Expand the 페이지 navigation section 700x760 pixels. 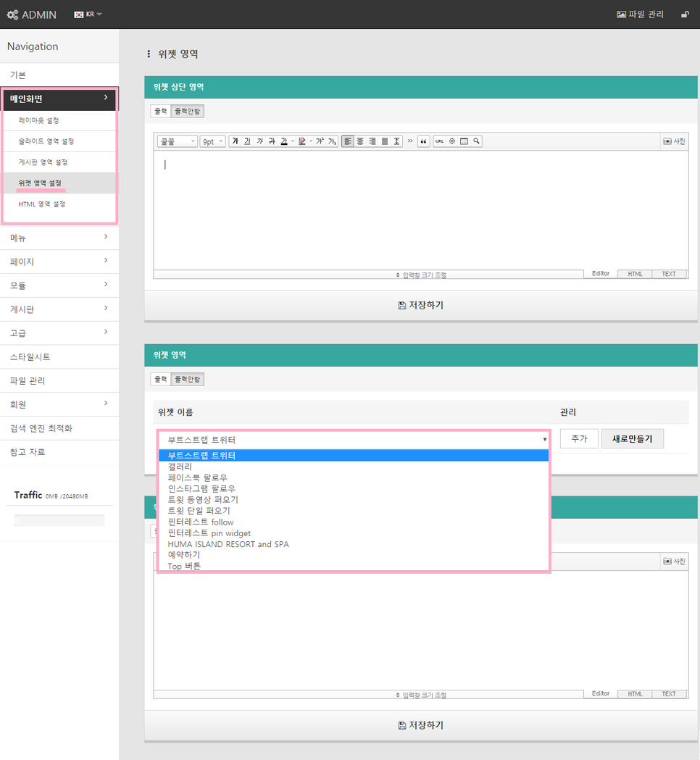point(59,262)
